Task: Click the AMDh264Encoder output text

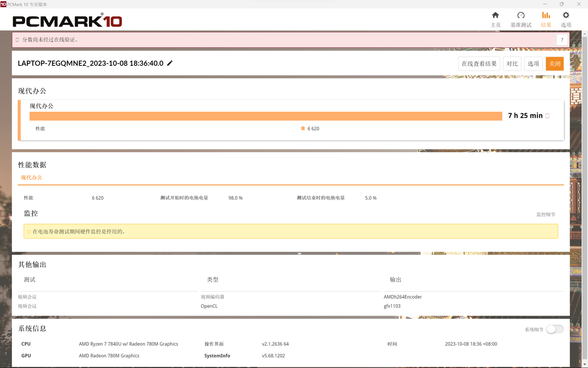Action: tap(403, 297)
